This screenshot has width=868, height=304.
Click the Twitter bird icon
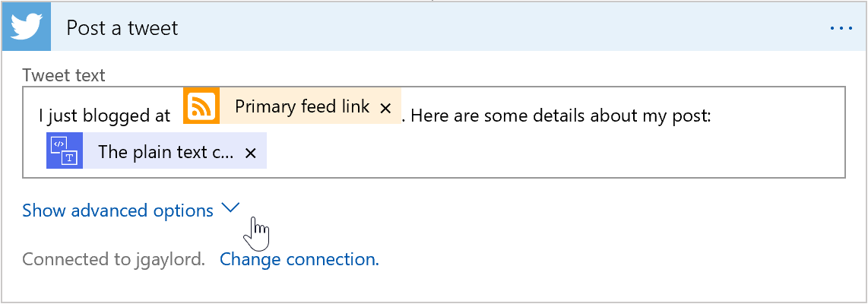(x=26, y=26)
